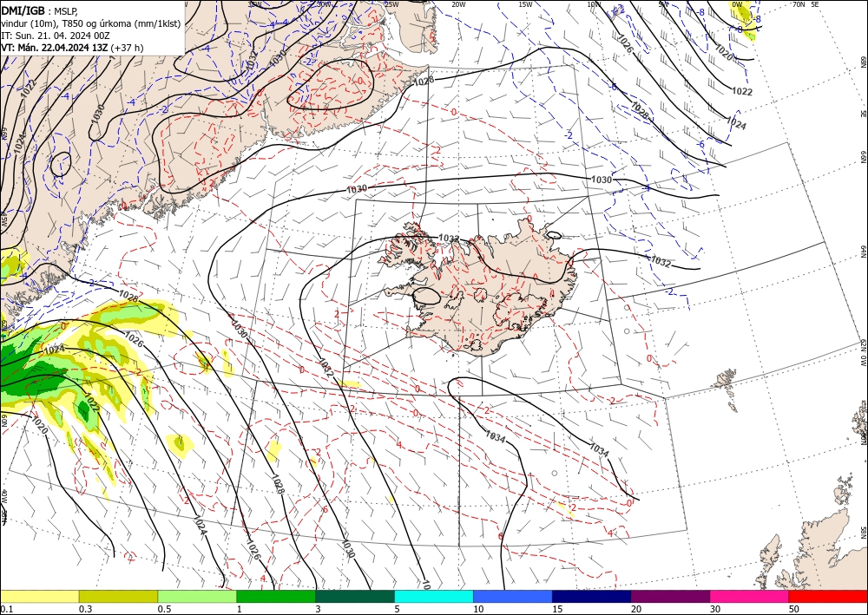This screenshot has width=868, height=615.
Task: Click the '15' legend scale label
Action: 557,609
